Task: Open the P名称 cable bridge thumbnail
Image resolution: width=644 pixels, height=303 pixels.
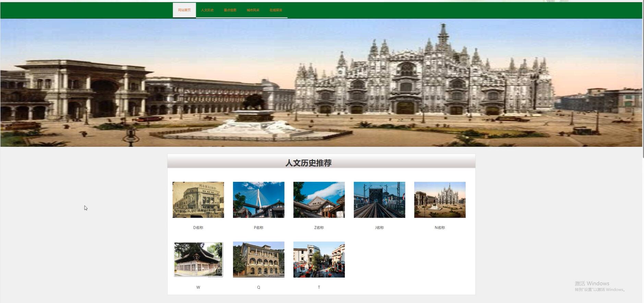Action: coord(258,200)
